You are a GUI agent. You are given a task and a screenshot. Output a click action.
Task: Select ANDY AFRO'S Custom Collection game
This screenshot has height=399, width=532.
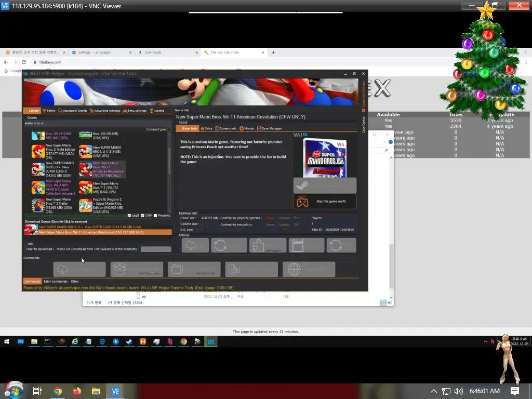54,187
